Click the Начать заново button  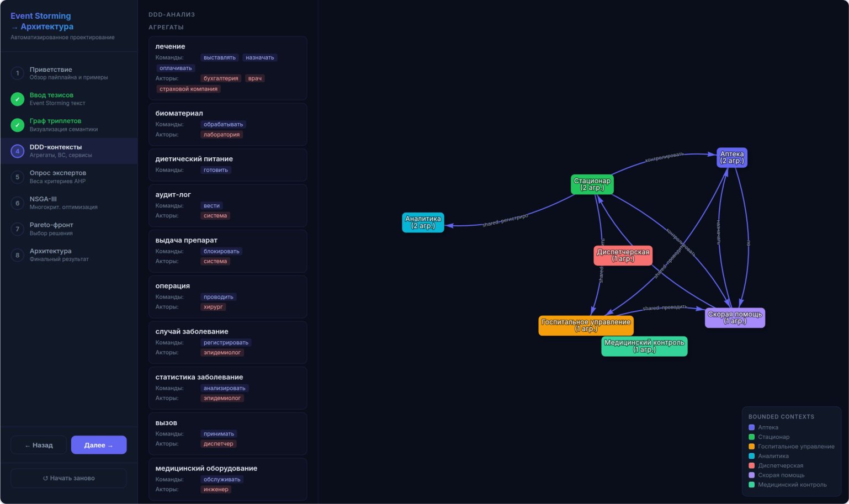click(68, 478)
